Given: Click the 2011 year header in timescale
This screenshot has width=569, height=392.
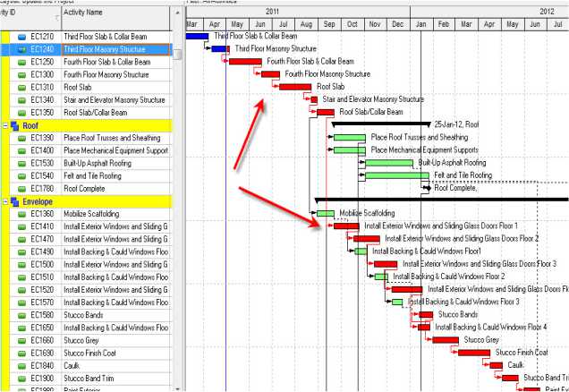Looking at the screenshot, I should 272,10.
